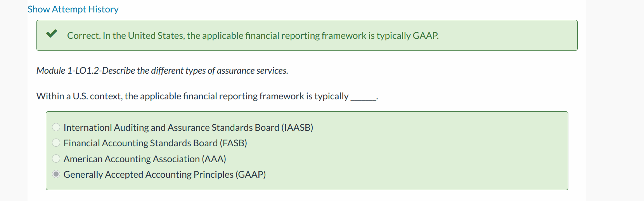Click the blank underline in the question

364,99
